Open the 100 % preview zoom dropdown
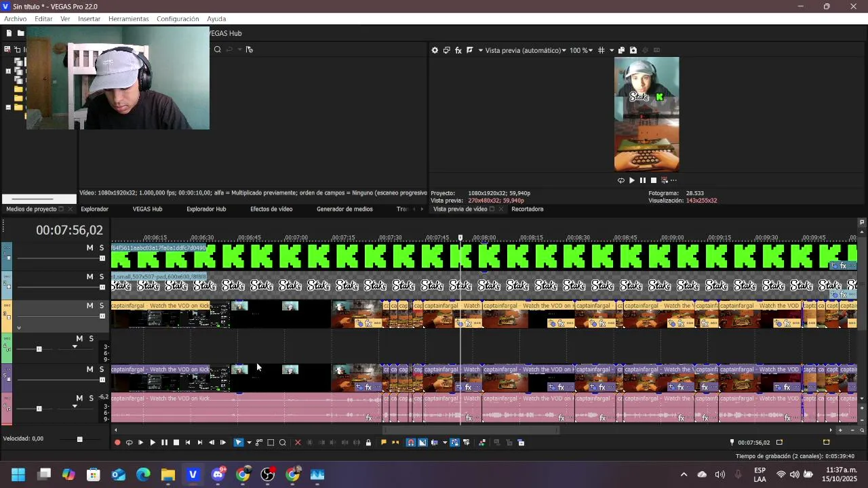The width and height of the screenshot is (868, 488). point(581,50)
